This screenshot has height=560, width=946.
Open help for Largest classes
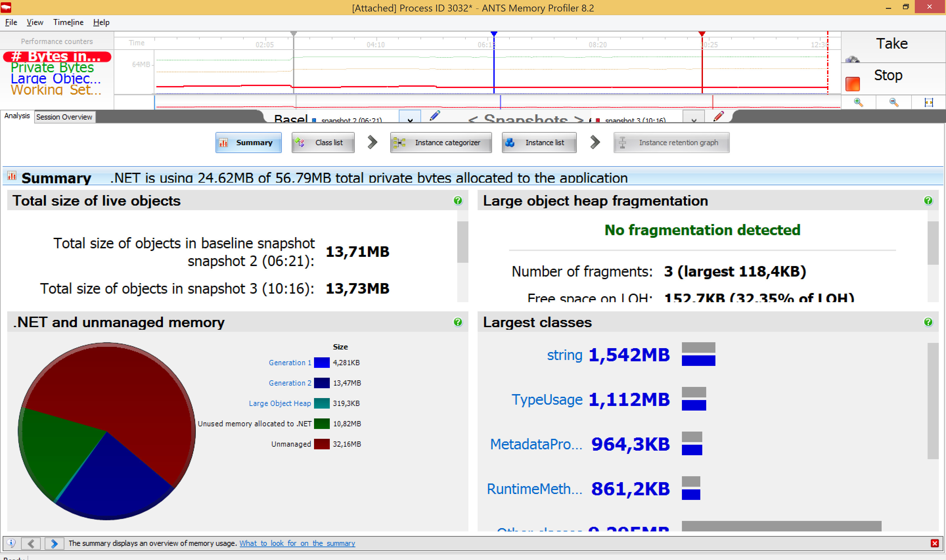click(x=928, y=322)
